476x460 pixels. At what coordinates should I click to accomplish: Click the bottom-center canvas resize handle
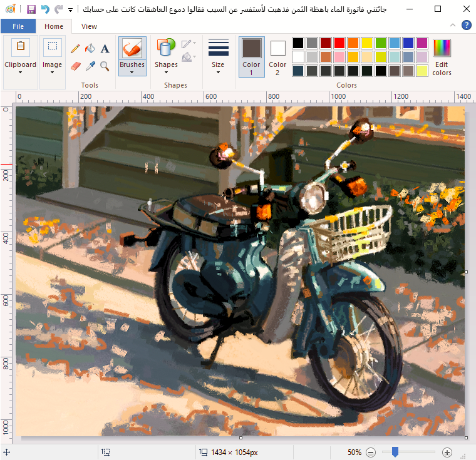click(241, 437)
